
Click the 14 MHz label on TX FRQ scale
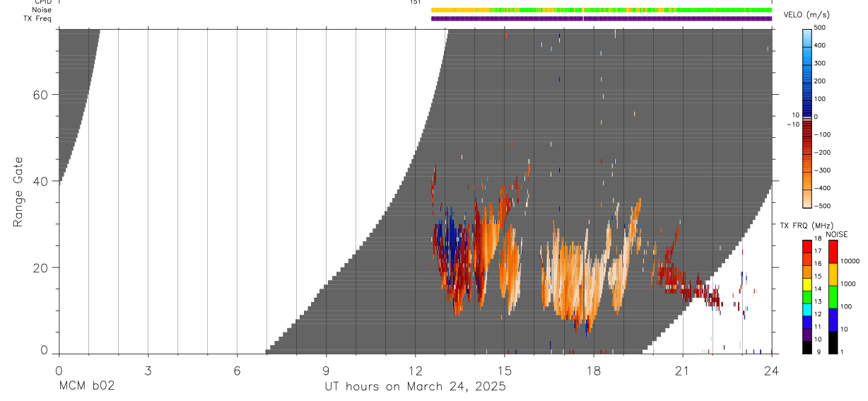pos(818,289)
